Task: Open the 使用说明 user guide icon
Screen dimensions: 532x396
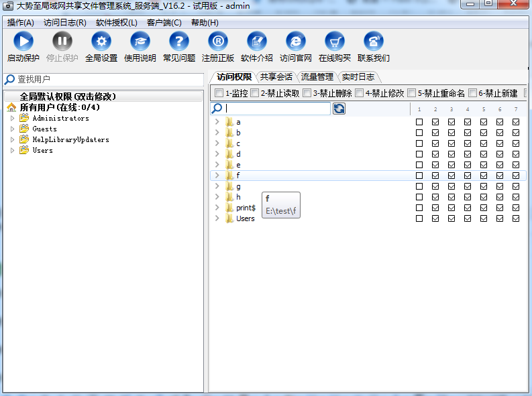Action: pyautogui.click(x=140, y=42)
